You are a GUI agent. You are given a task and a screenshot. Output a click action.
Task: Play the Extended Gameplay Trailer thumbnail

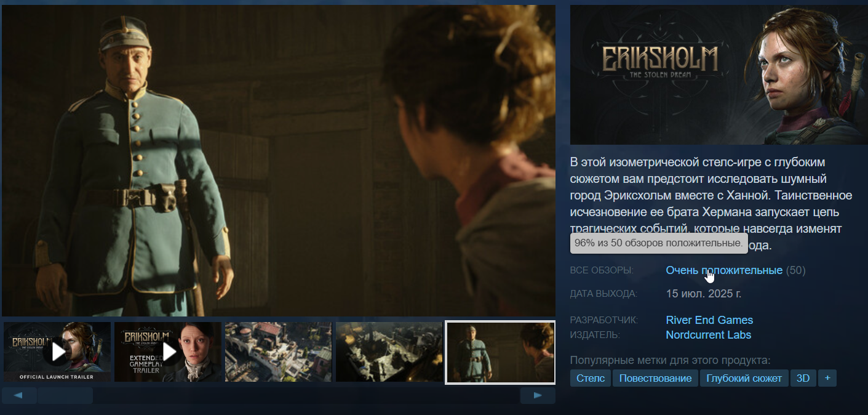[x=168, y=352]
